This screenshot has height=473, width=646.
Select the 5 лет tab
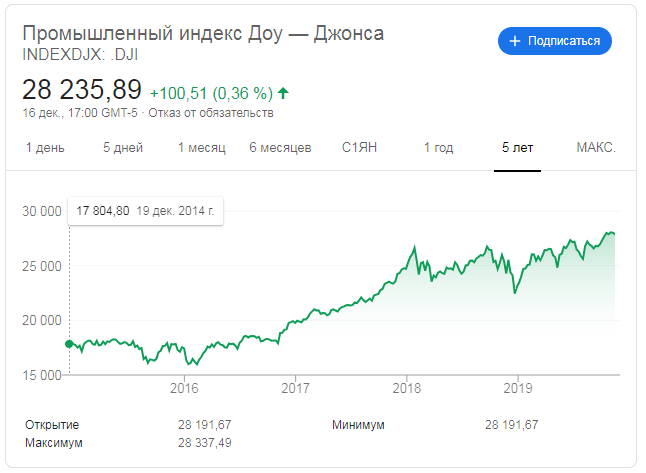point(517,148)
